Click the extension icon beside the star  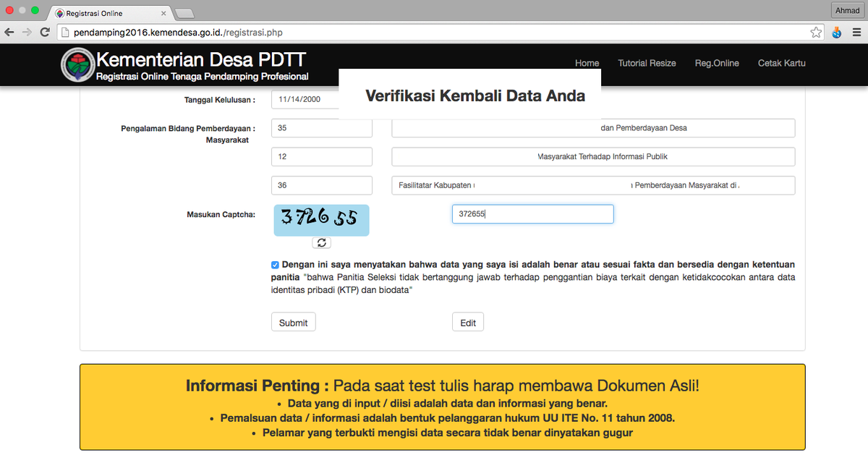[837, 32]
